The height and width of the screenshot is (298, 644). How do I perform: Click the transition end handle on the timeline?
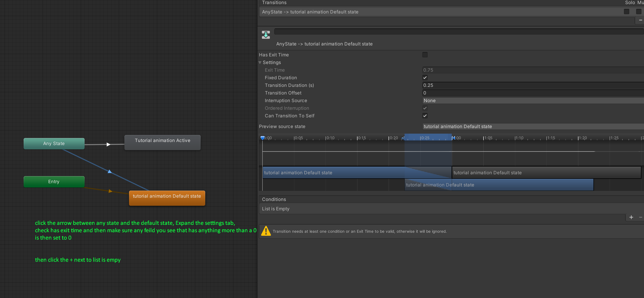click(453, 138)
